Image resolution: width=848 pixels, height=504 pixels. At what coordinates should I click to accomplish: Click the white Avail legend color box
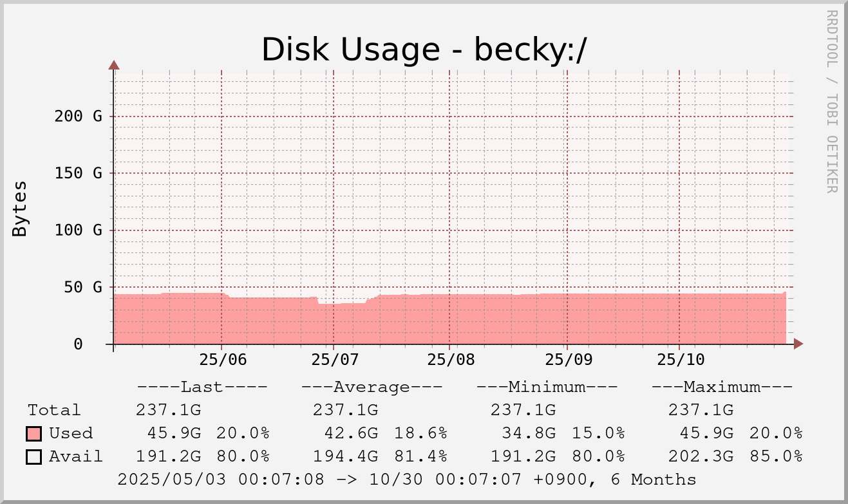click(34, 456)
